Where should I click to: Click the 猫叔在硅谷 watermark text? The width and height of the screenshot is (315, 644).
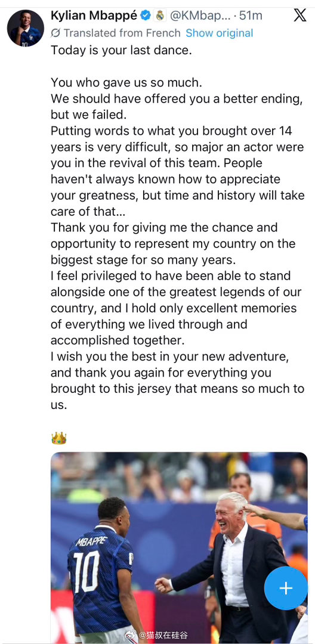[x=163, y=636]
